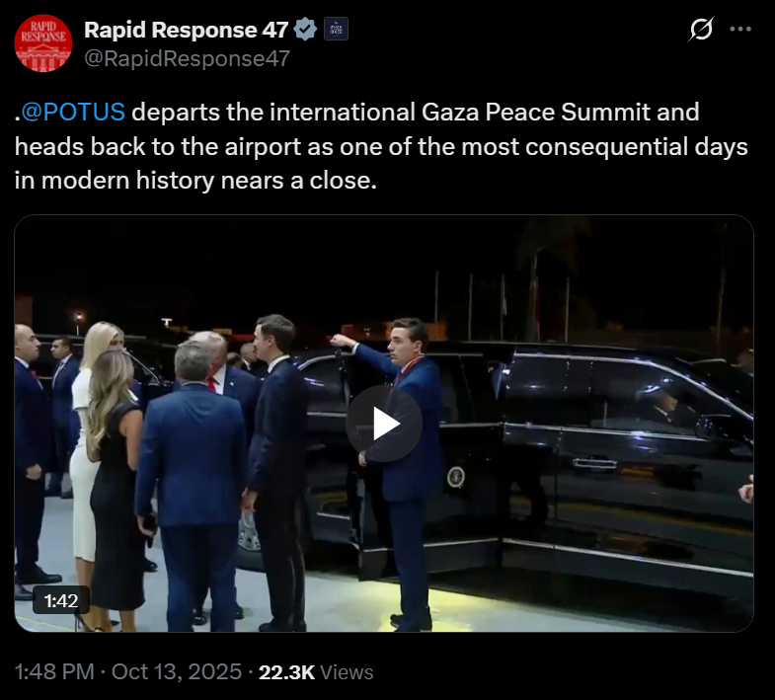
Task: Open the three-dot more options menu
Action: [739, 30]
